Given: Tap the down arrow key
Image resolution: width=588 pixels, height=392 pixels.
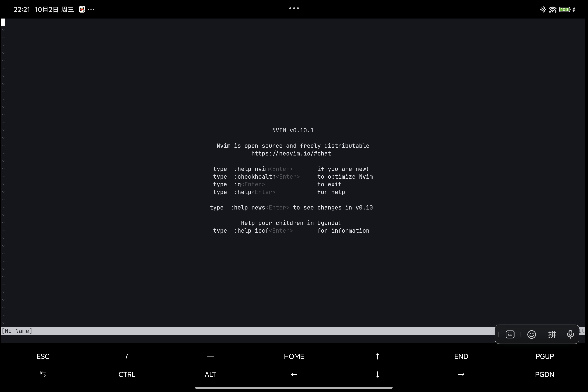Looking at the screenshot, I should 378,374.
